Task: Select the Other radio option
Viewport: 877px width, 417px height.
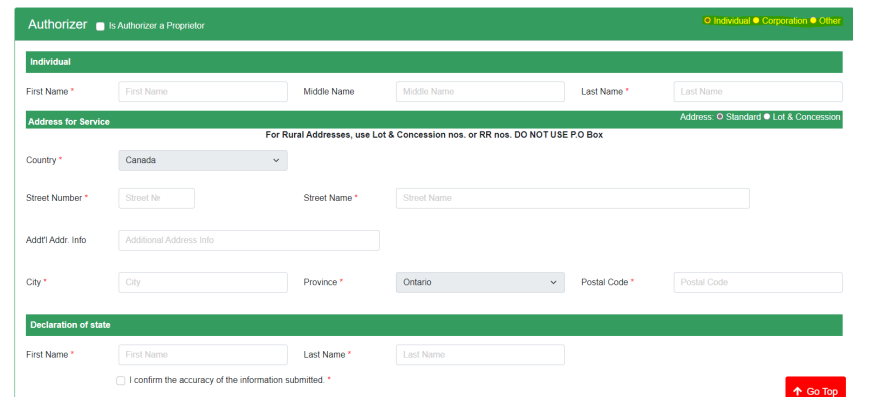Action: 813,21
